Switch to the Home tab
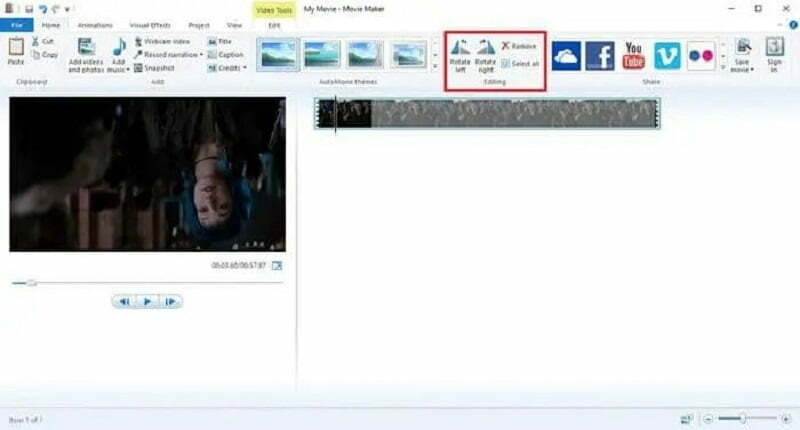Viewport: 800px width, 430px height. click(x=51, y=25)
